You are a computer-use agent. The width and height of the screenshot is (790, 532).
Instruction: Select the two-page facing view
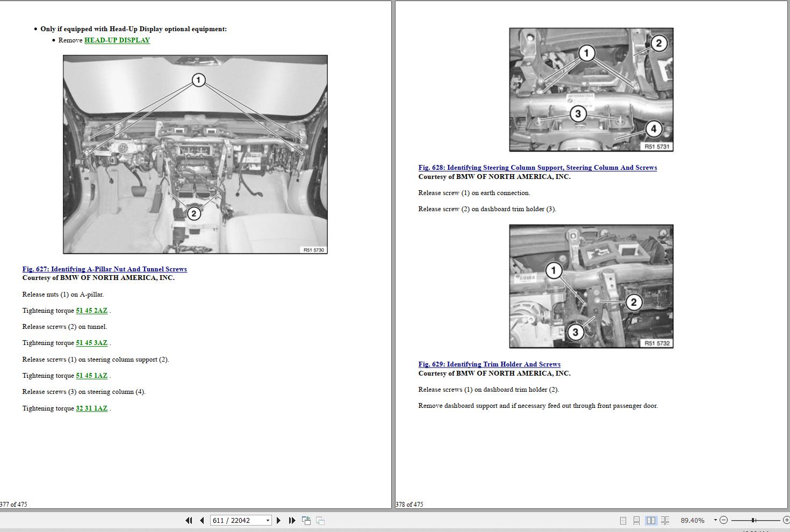tap(651, 520)
